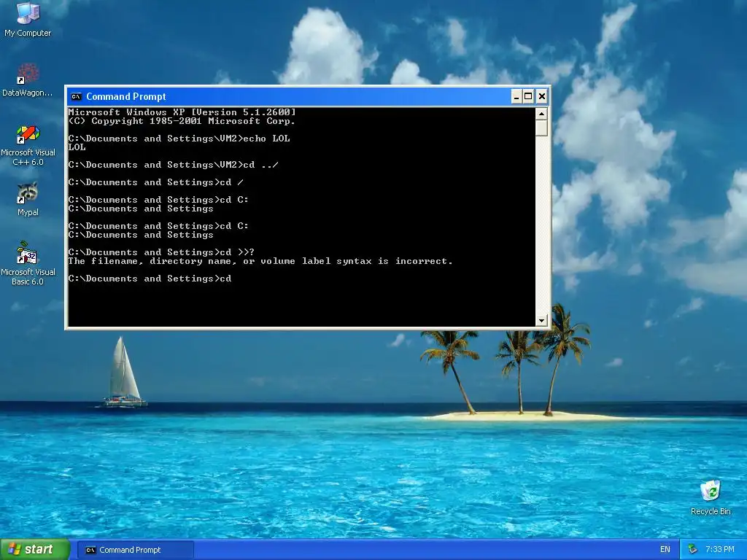Click the console scrollbar up arrow
The width and height of the screenshot is (747, 560).
(541, 114)
